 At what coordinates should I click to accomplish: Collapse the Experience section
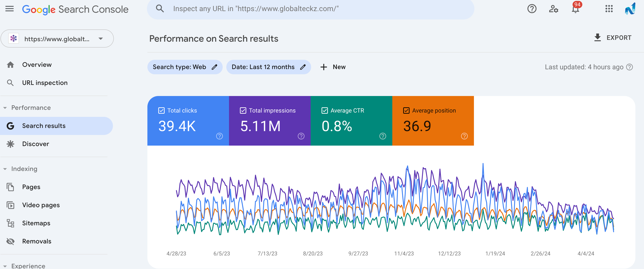tap(5, 266)
